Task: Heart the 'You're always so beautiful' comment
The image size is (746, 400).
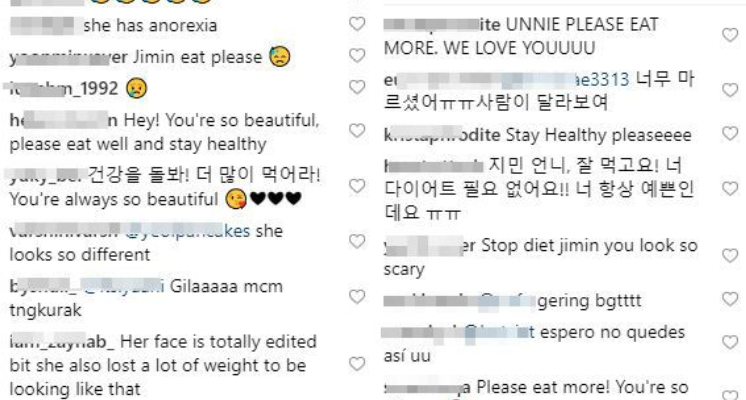Action: (x=357, y=186)
